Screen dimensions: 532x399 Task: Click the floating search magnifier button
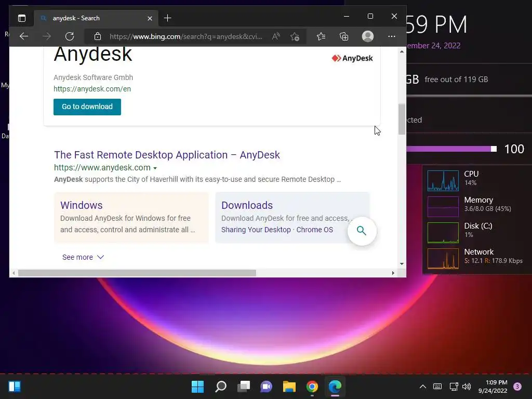pyautogui.click(x=362, y=231)
